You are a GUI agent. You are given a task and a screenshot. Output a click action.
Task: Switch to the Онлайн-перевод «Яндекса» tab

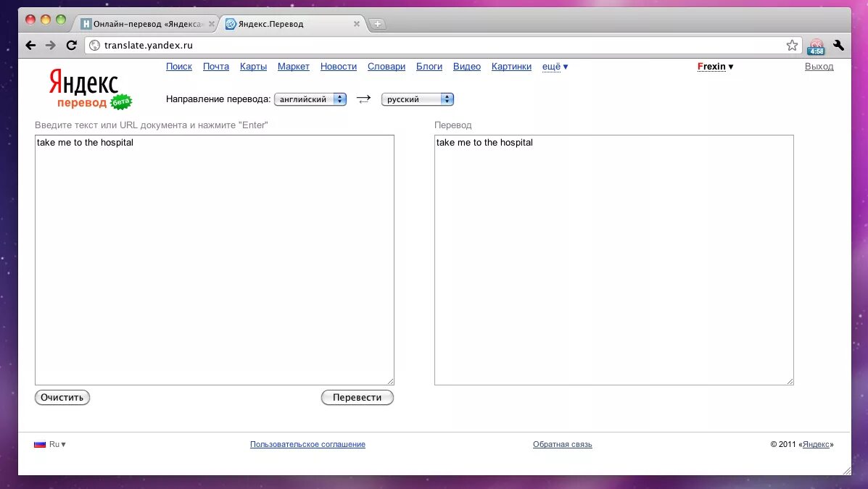pos(147,24)
